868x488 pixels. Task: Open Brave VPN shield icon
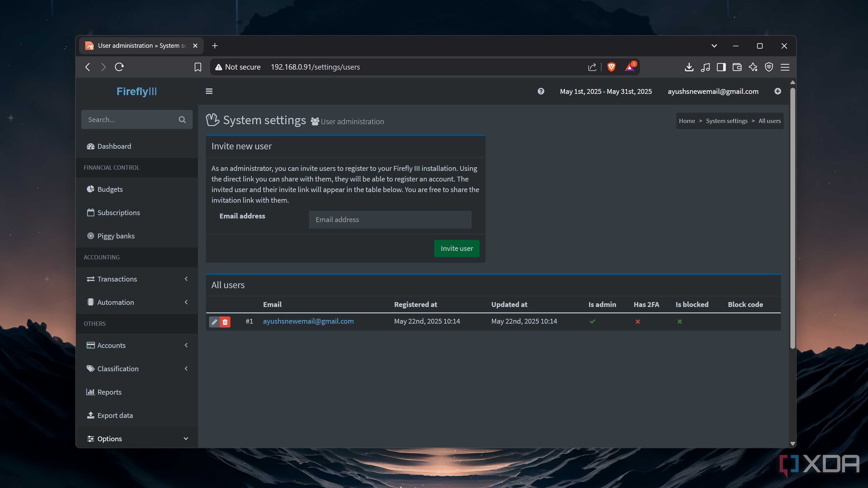click(x=769, y=67)
